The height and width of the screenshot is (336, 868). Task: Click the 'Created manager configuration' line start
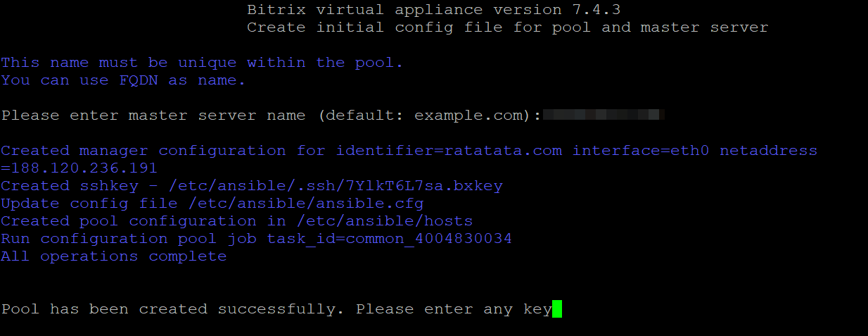(143, 151)
